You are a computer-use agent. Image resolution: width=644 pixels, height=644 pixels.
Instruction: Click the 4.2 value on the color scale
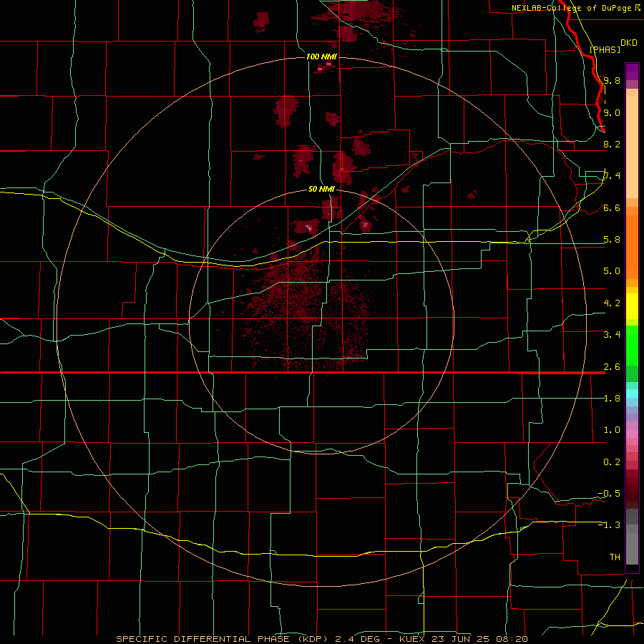pyautogui.click(x=612, y=303)
